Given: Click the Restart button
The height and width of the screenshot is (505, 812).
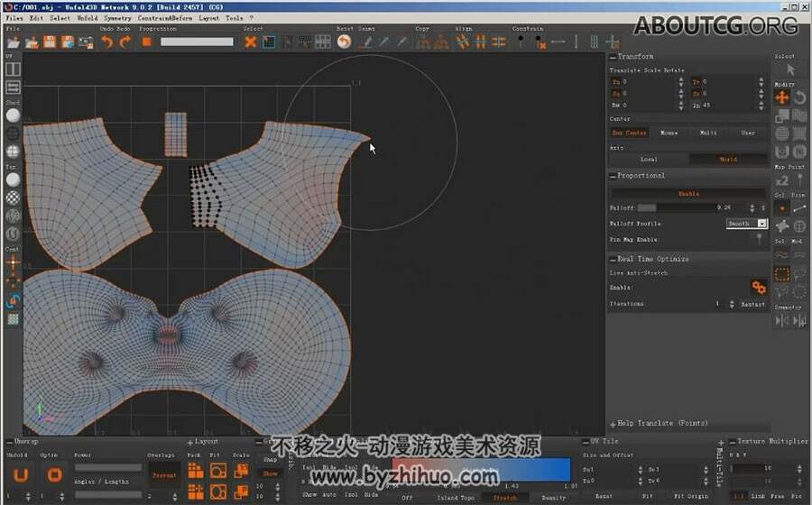Looking at the screenshot, I should [752, 304].
